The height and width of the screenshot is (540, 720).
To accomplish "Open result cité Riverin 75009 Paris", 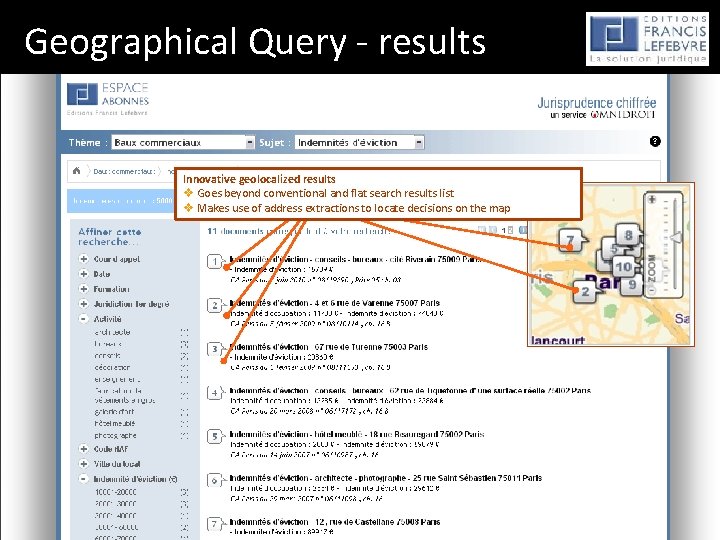I will point(354,259).
